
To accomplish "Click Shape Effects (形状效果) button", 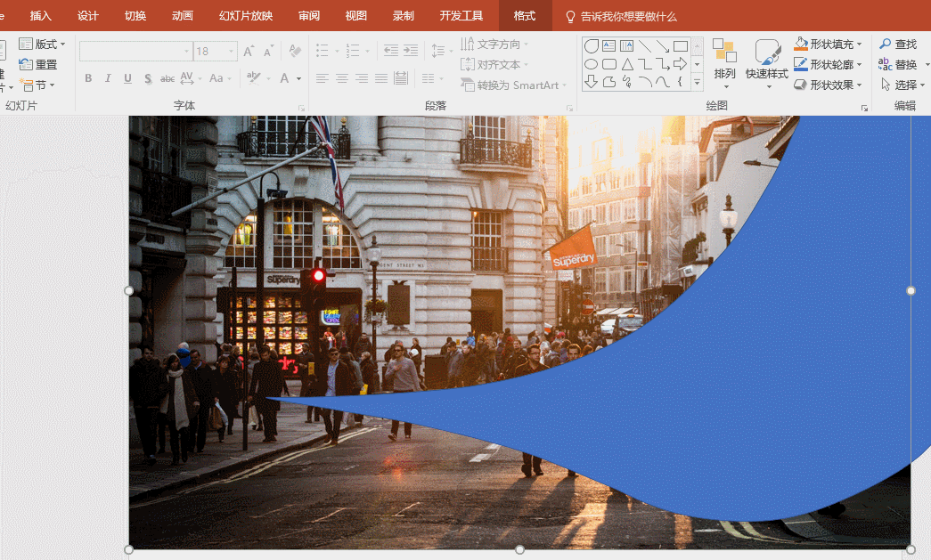I will (829, 85).
